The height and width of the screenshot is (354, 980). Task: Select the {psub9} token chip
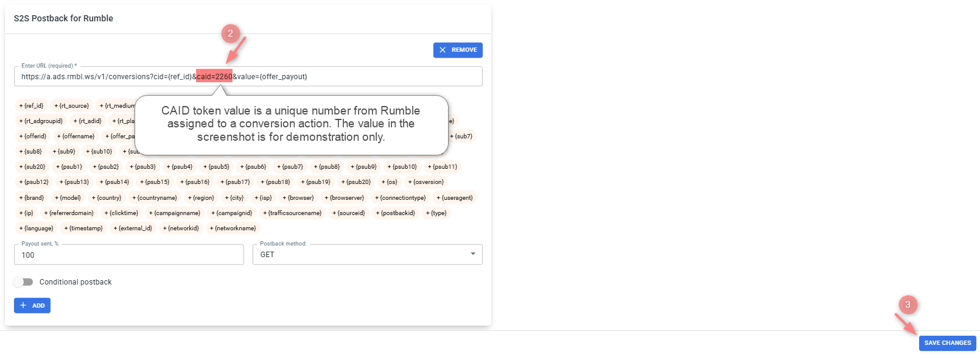point(364,167)
